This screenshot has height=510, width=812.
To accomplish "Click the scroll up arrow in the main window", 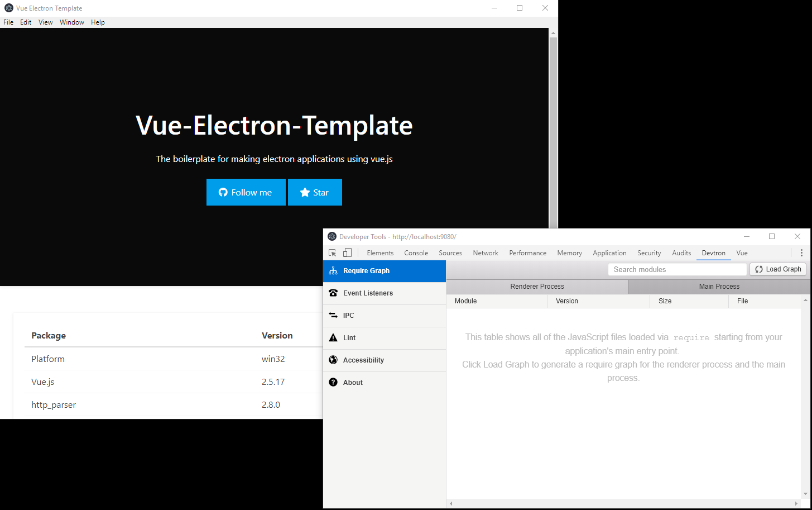I will (x=553, y=33).
